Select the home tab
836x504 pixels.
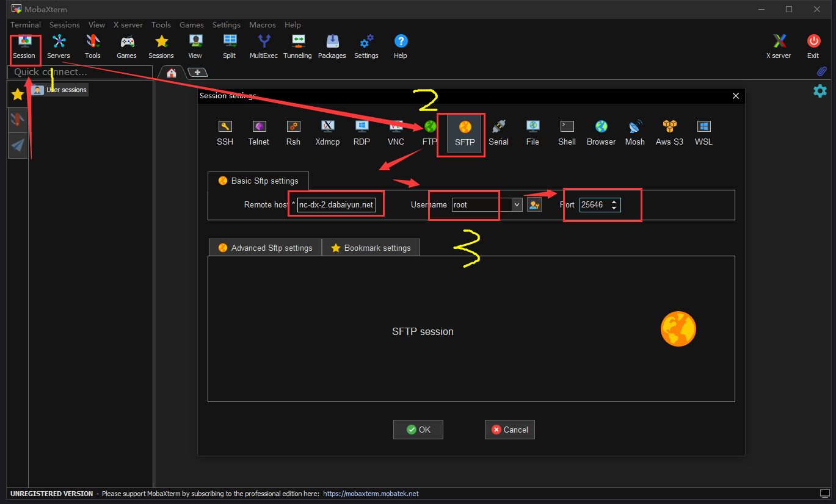click(x=172, y=73)
